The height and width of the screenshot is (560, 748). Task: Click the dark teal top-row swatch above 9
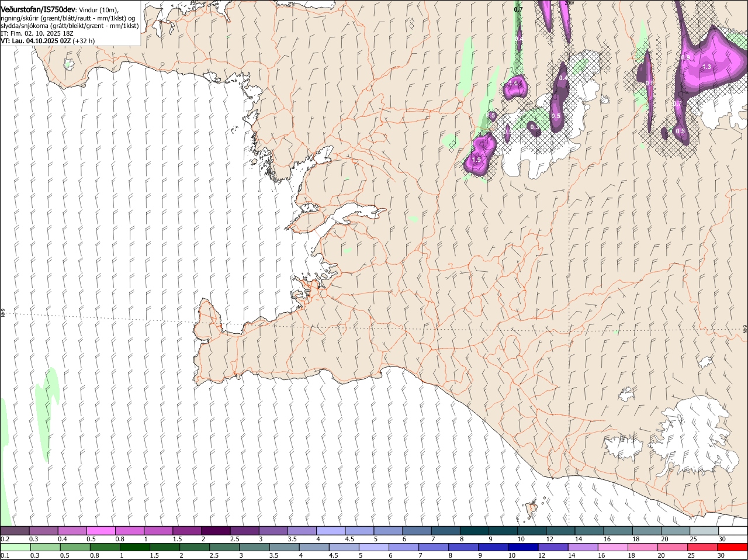tap(503, 531)
